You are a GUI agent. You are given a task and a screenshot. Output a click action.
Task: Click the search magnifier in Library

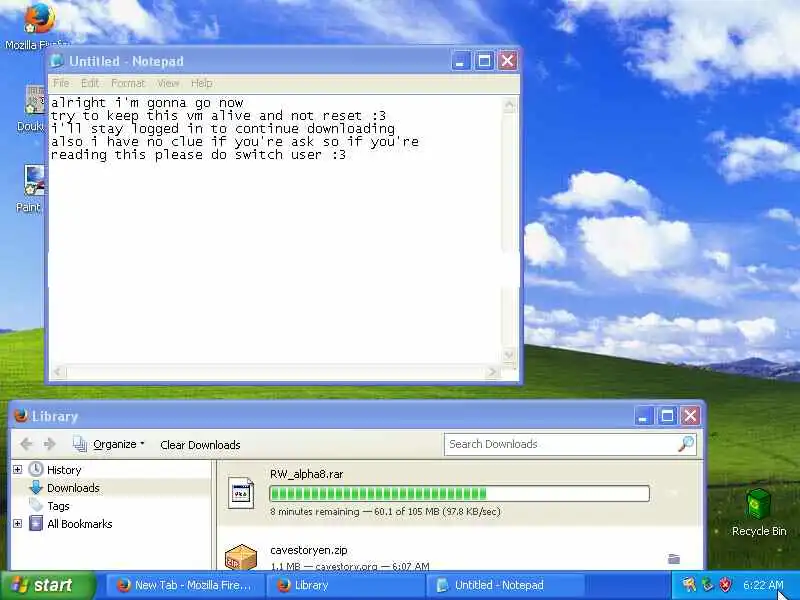pos(686,444)
